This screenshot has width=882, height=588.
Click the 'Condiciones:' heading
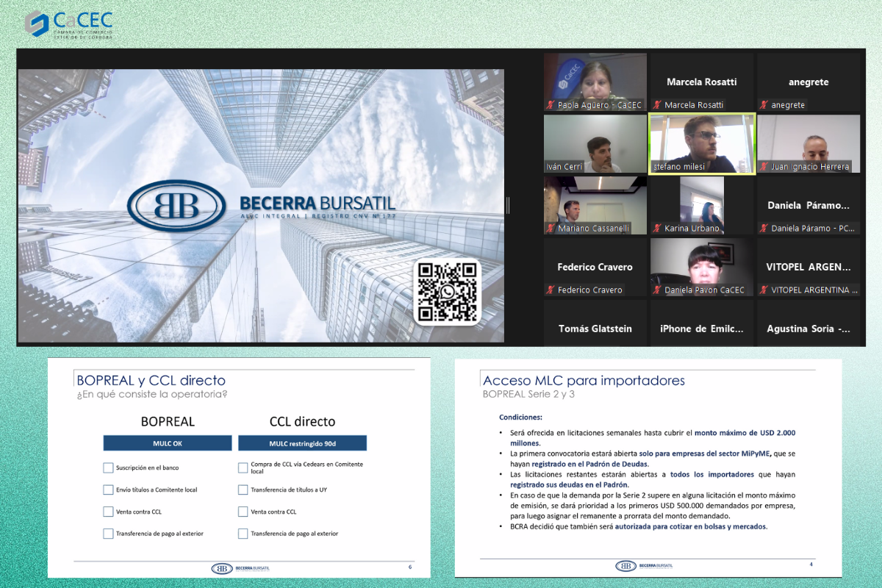coord(520,417)
